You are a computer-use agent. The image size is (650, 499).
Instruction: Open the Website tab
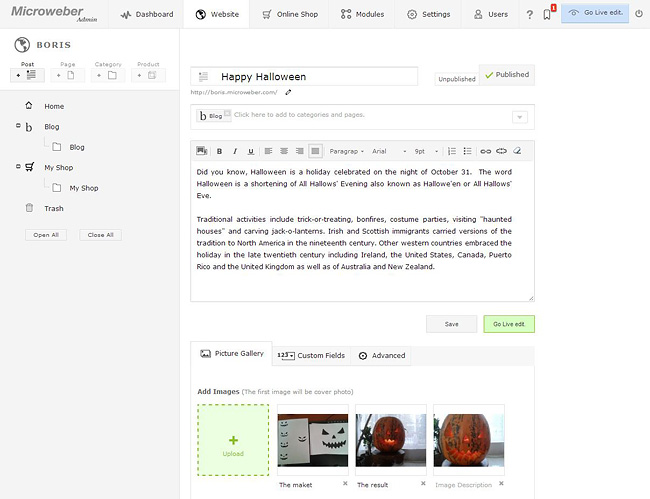217,15
